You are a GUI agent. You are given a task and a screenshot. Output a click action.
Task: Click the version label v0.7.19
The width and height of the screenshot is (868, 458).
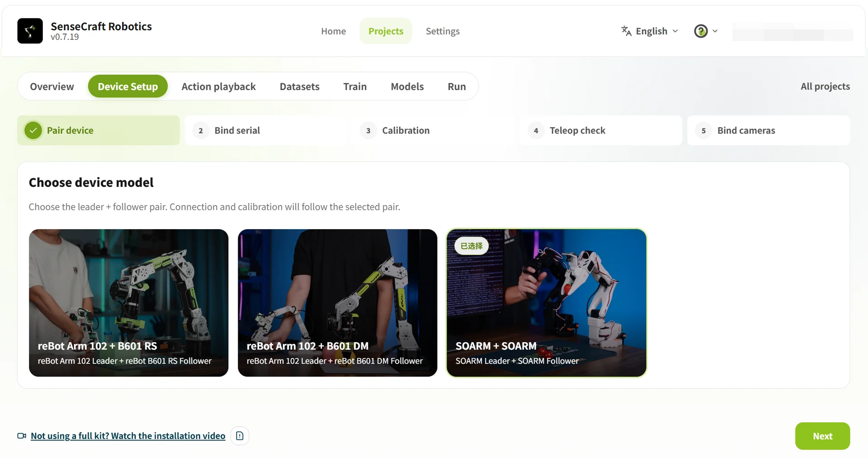click(x=65, y=37)
